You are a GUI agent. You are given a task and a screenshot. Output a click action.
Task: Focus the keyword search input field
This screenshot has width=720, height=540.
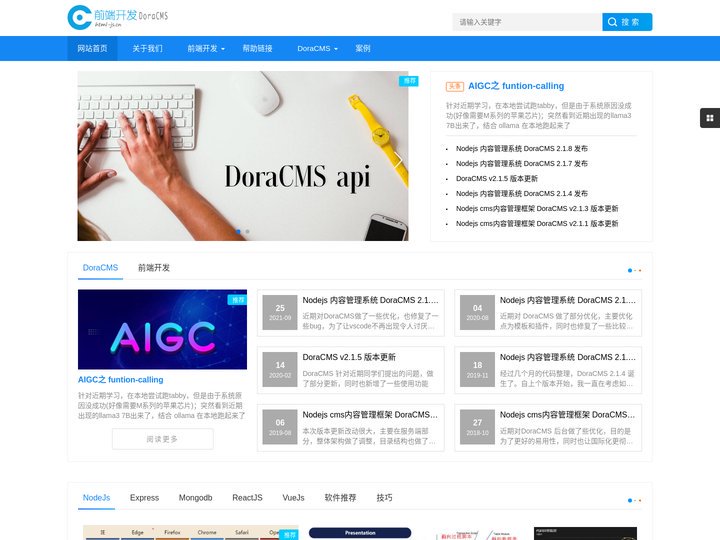coord(527,22)
